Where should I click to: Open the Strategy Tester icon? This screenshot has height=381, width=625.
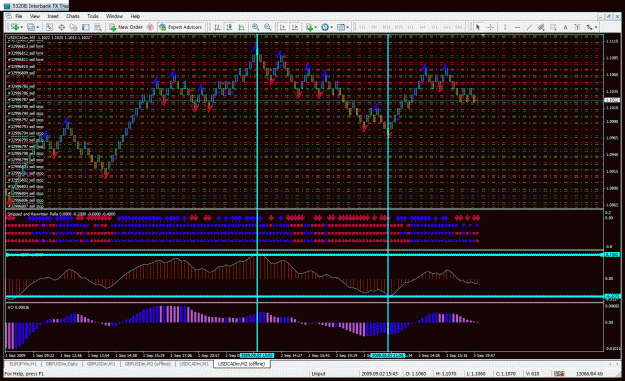(x=98, y=27)
